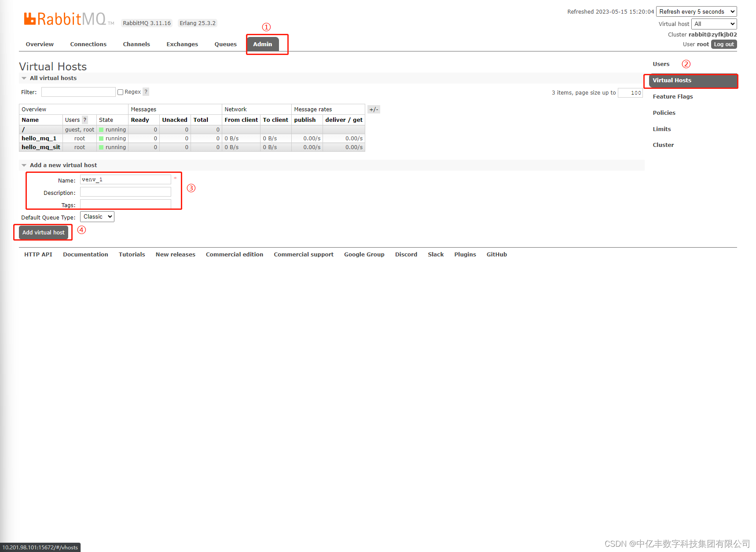Click the RabbitMQ logo
This screenshot has height=552, width=756.
click(69, 19)
